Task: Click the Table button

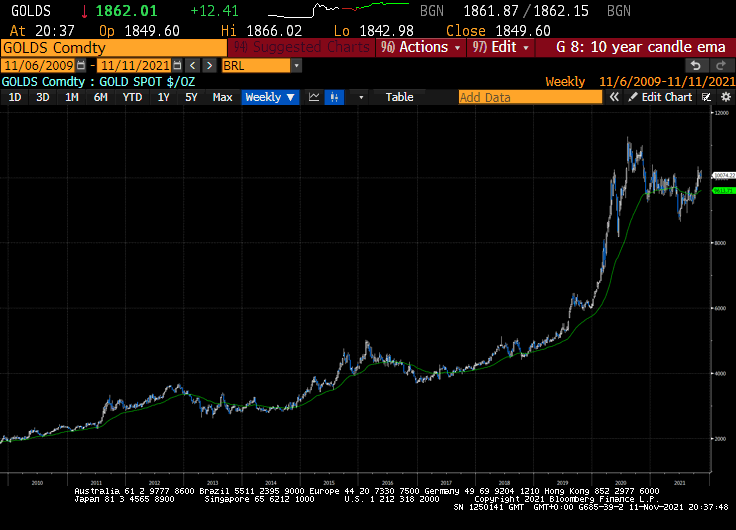Action: 399,97
